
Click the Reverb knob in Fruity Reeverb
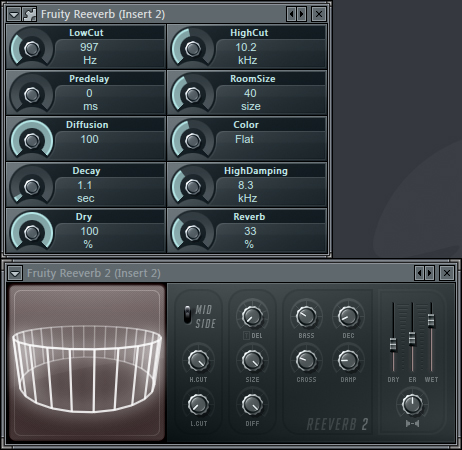tap(193, 233)
